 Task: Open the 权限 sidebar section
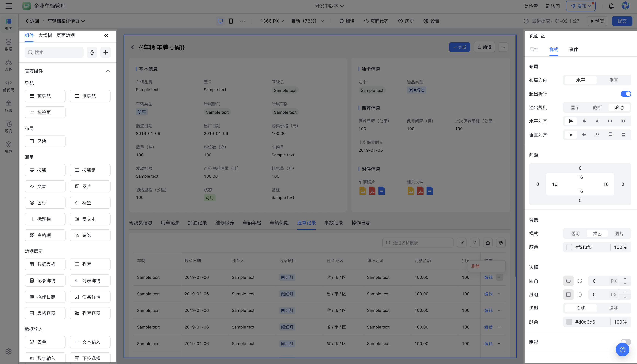[x=9, y=106]
